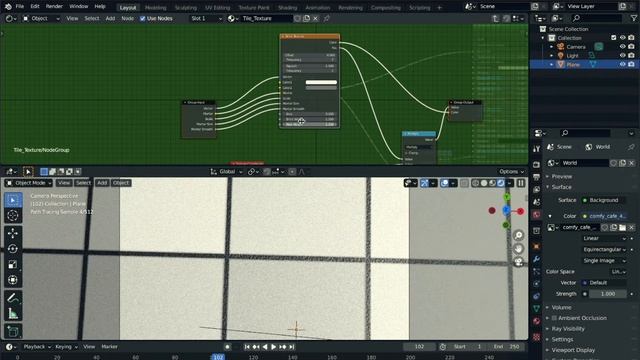Click the comfy_cafe color texture field
The image size is (640, 360).
click(605, 216)
